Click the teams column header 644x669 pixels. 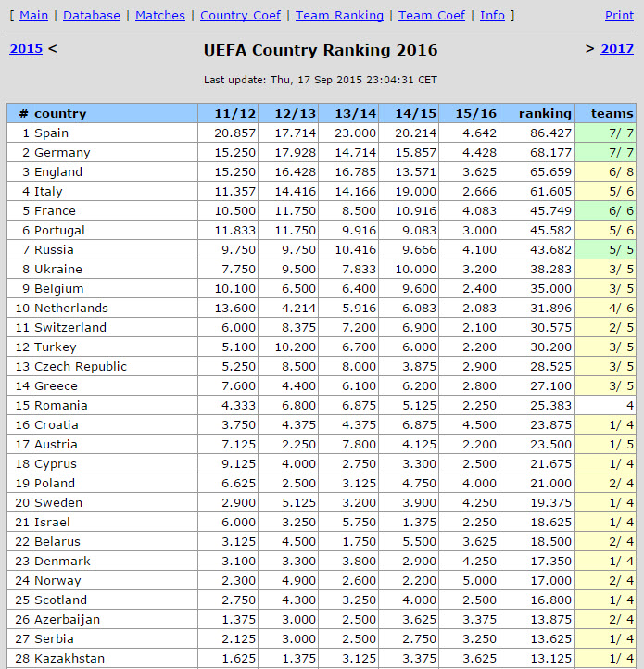click(612, 113)
